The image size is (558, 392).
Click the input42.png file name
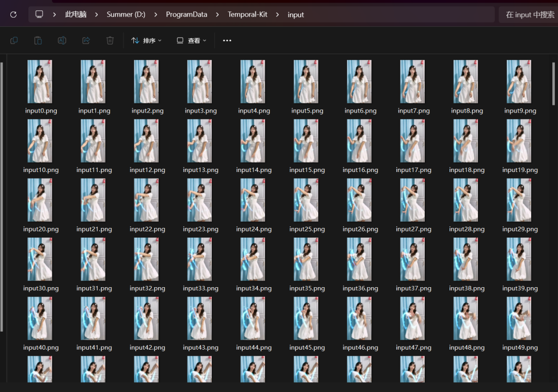147,348
